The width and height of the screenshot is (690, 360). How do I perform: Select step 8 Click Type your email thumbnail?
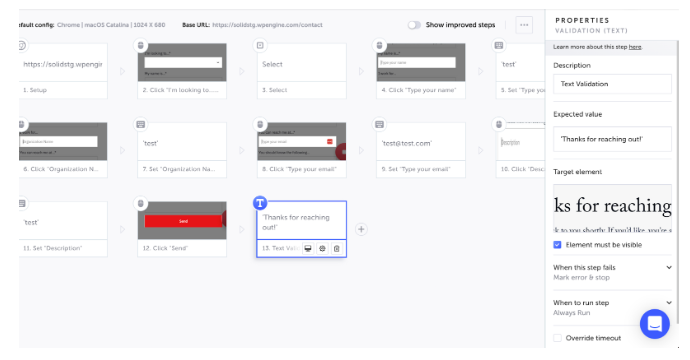tap(301, 141)
